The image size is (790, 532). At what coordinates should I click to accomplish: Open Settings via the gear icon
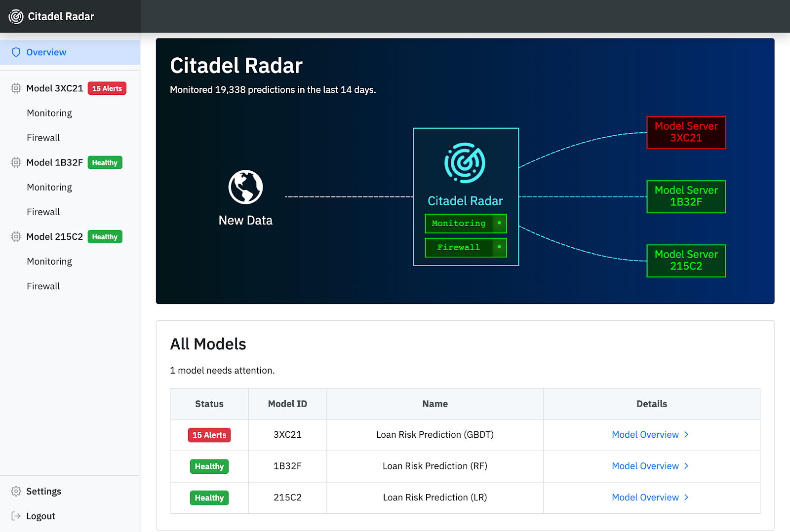coord(16,492)
